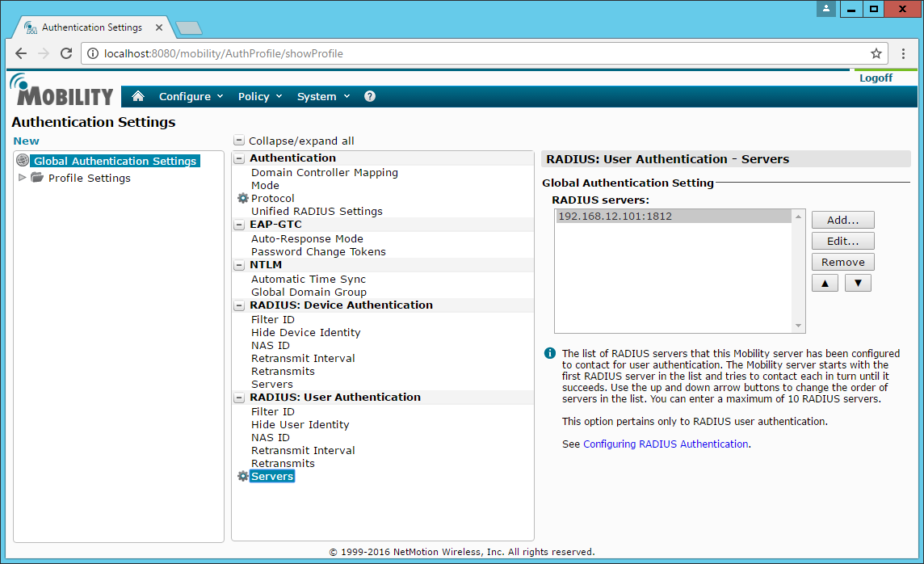Viewport: 924px width, 564px height.
Task: Open the Configure dropdown menu
Action: click(x=191, y=96)
